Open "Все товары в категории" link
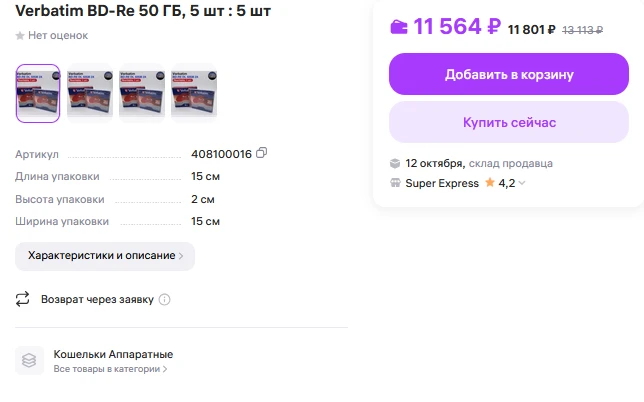Screen dimensions: 644x402 tap(110, 369)
